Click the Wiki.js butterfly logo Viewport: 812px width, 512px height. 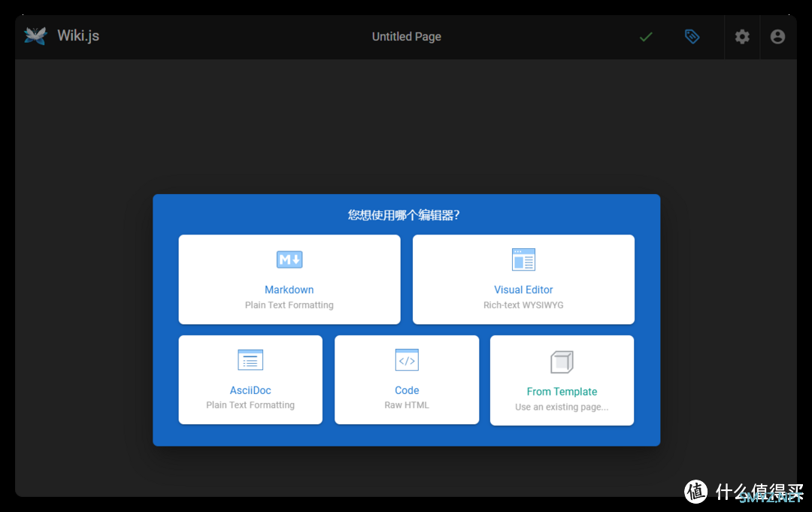point(35,36)
